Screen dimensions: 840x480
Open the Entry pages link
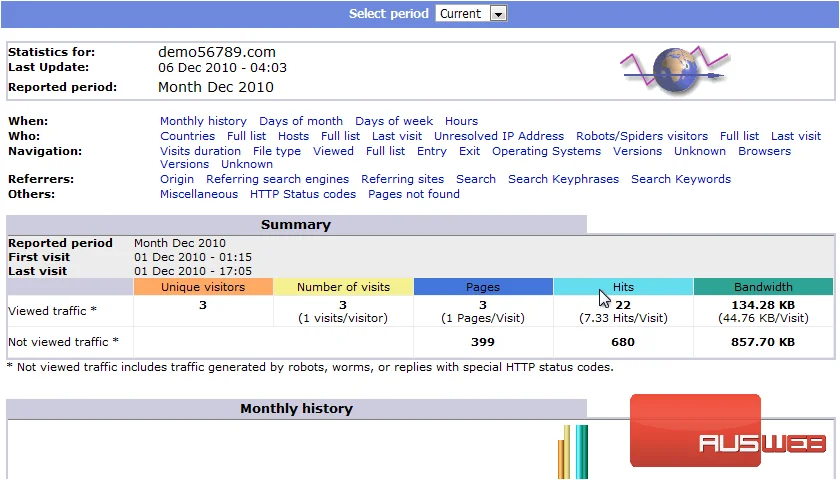point(432,151)
